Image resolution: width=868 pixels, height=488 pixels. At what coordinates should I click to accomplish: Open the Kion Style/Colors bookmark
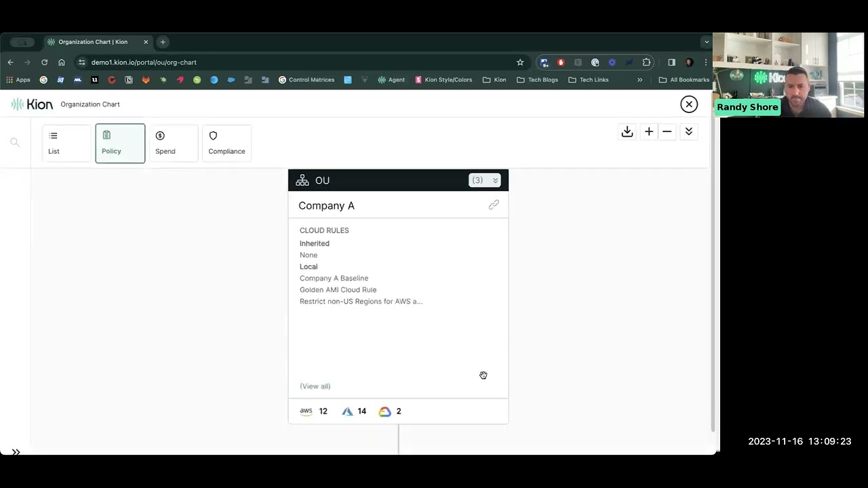pyautogui.click(x=443, y=80)
